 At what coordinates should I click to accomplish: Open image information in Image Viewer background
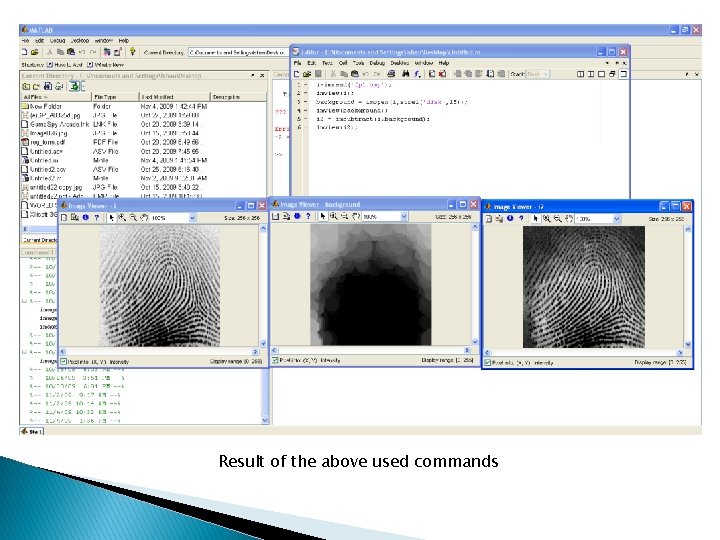pos(297,216)
